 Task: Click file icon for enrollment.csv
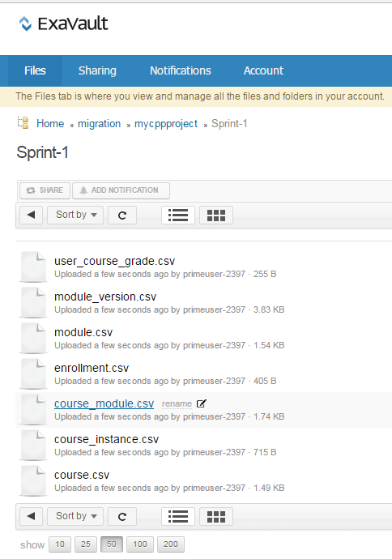click(x=33, y=373)
